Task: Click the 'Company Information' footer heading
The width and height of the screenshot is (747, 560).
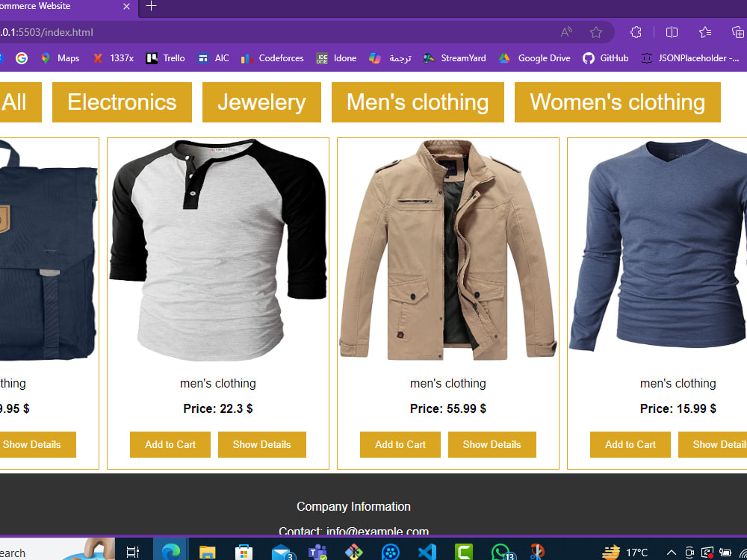Action: click(353, 506)
